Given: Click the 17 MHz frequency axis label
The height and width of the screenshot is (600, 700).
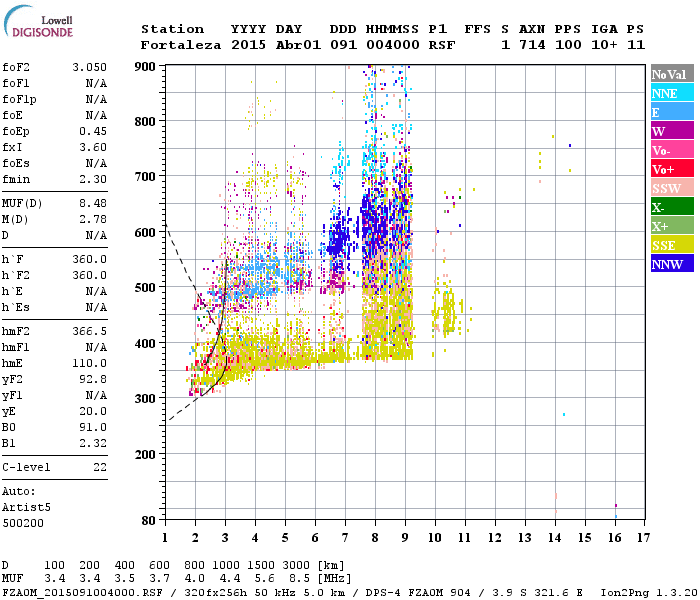Looking at the screenshot, I should pos(643,538).
